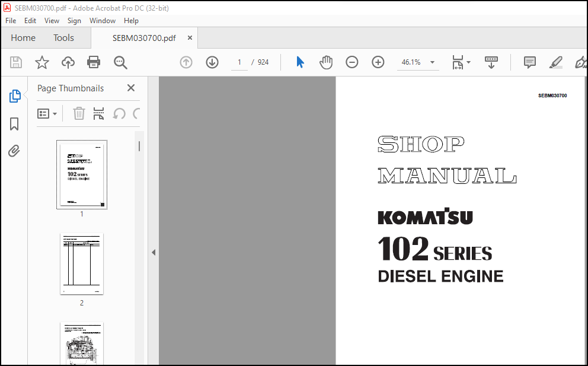Select page 2 thumbnail

(x=82, y=264)
